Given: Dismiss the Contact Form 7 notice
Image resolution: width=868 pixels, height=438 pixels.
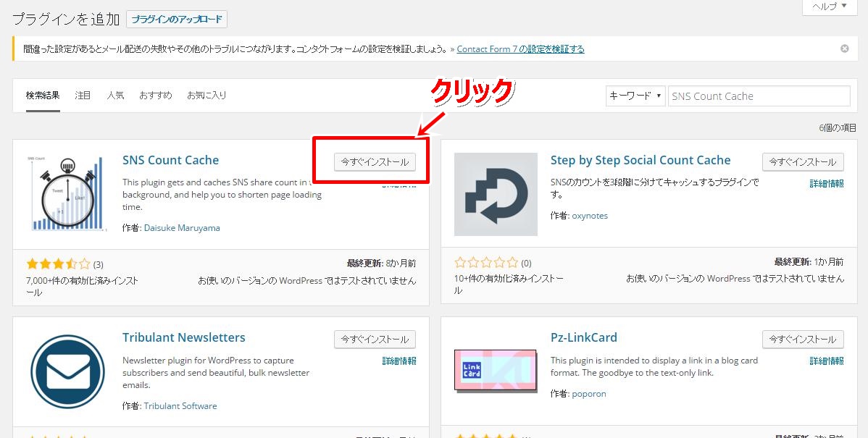Looking at the screenshot, I should (844, 49).
